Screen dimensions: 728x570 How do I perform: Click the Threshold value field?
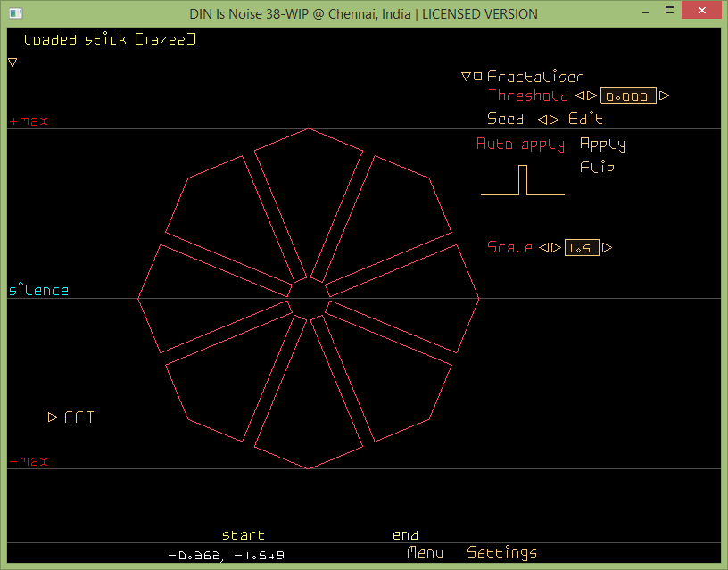[628, 96]
